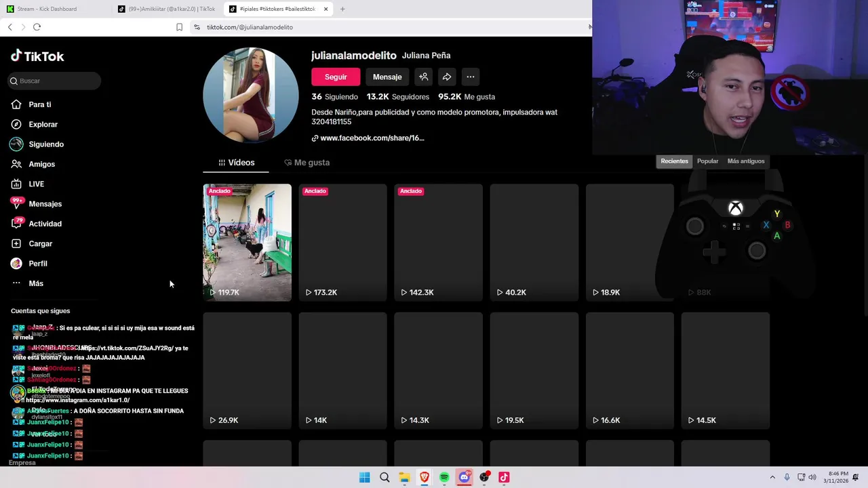Open video with 19.5K views
This screenshot has height=488, width=868.
(x=534, y=371)
